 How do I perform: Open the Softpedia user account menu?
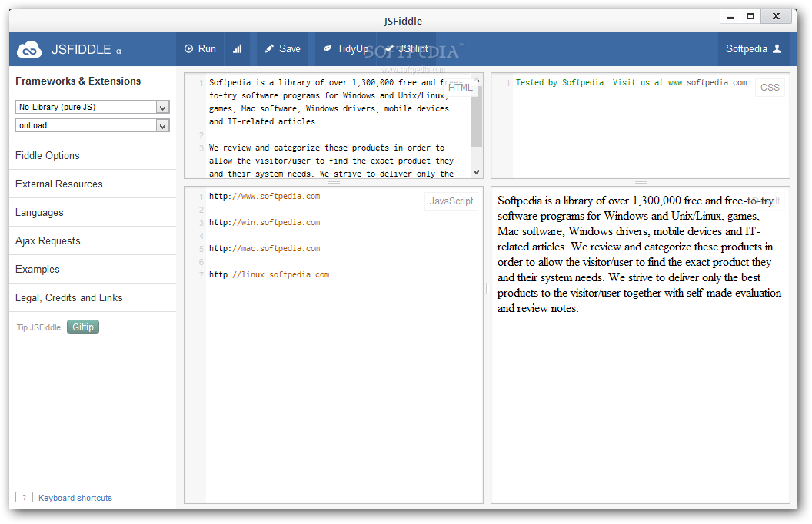click(x=754, y=48)
